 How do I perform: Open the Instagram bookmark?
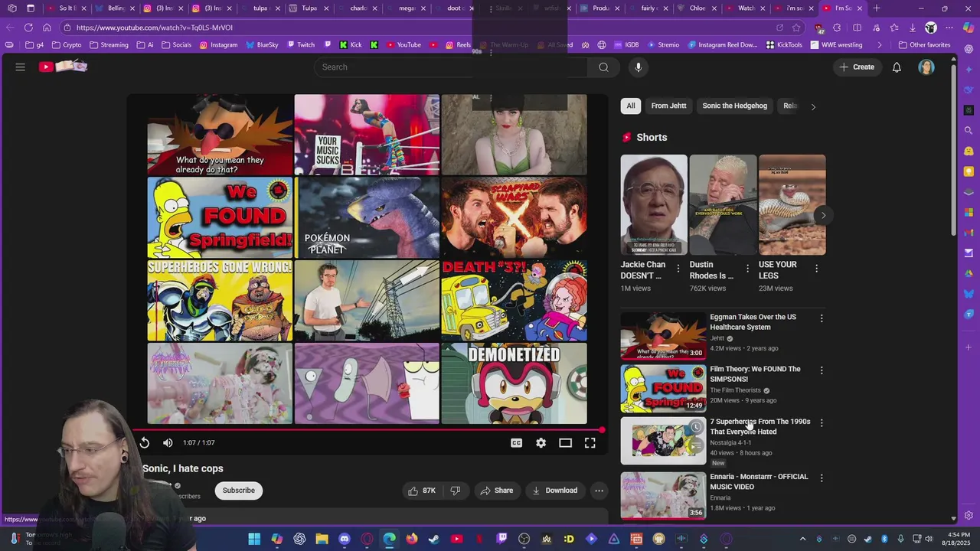219,45
